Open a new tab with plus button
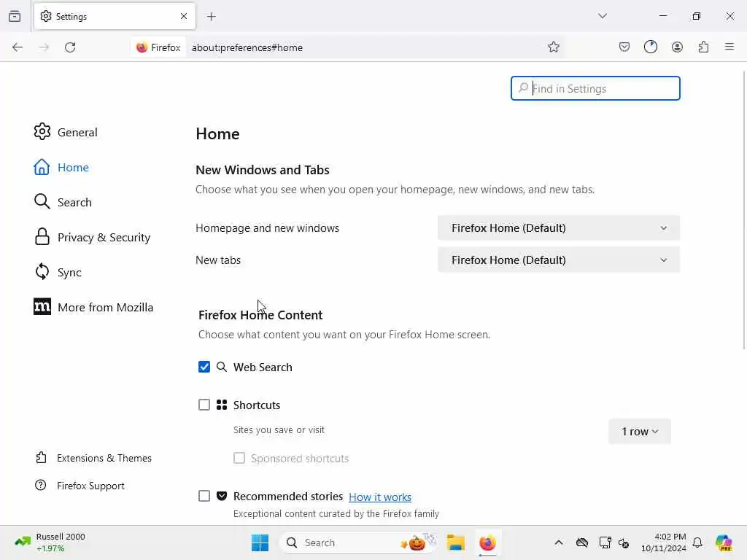The width and height of the screenshot is (747, 560). pos(212,17)
